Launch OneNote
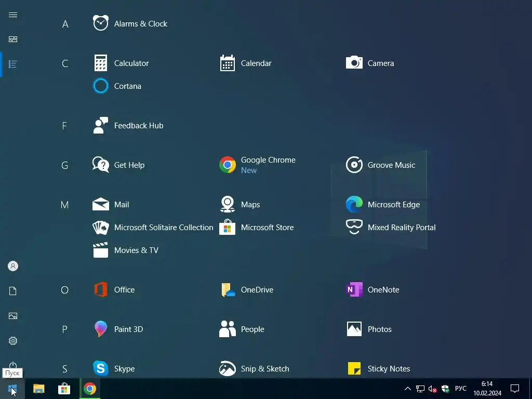This screenshot has height=399, width=532. (373, 289)
